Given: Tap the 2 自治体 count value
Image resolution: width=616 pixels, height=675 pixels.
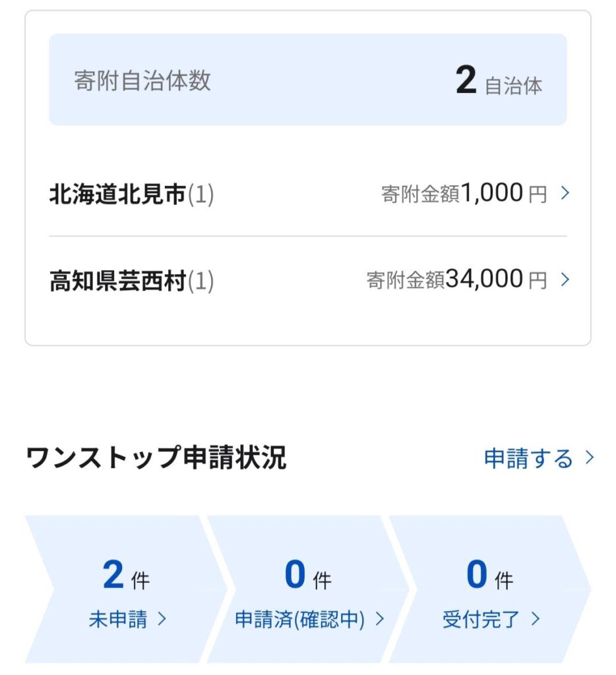Looking at the screenshot, I should 498,82.
